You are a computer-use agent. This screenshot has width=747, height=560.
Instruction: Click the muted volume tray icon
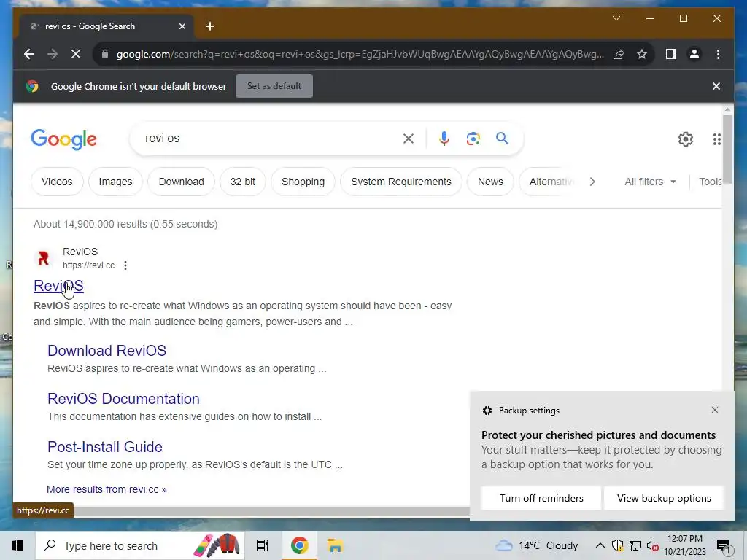coord(653,545)
